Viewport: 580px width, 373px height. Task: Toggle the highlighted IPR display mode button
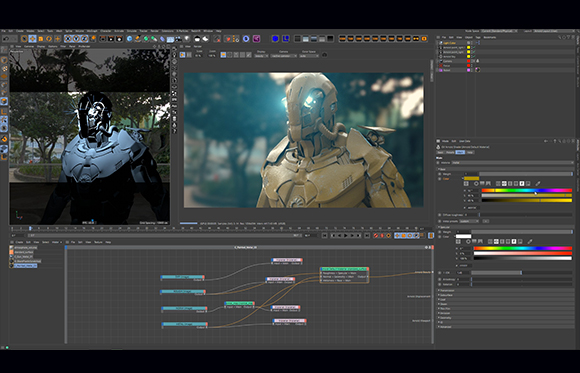click(223, 55)
